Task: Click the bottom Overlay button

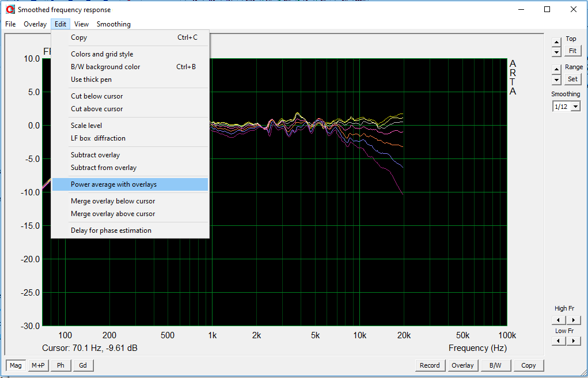Action: coord(462,365)
